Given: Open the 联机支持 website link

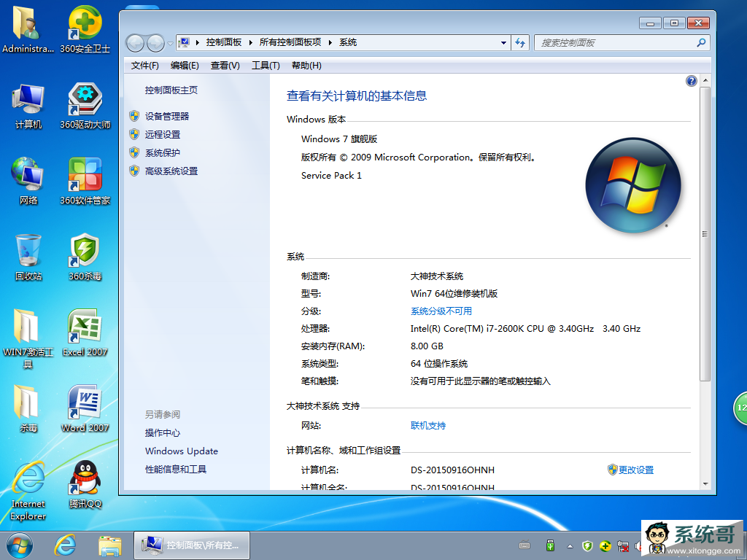Looking at the screenshot, I should pos(428,425).
